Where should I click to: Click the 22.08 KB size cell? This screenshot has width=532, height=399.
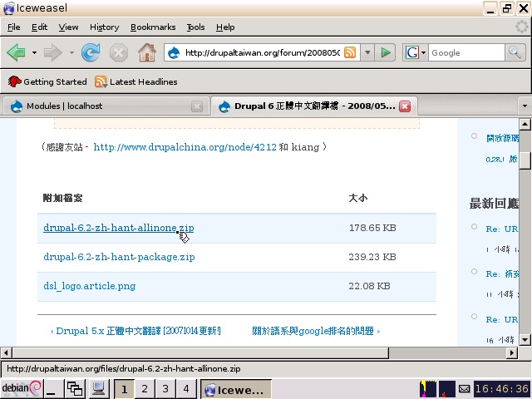click(x=369, y=286)
